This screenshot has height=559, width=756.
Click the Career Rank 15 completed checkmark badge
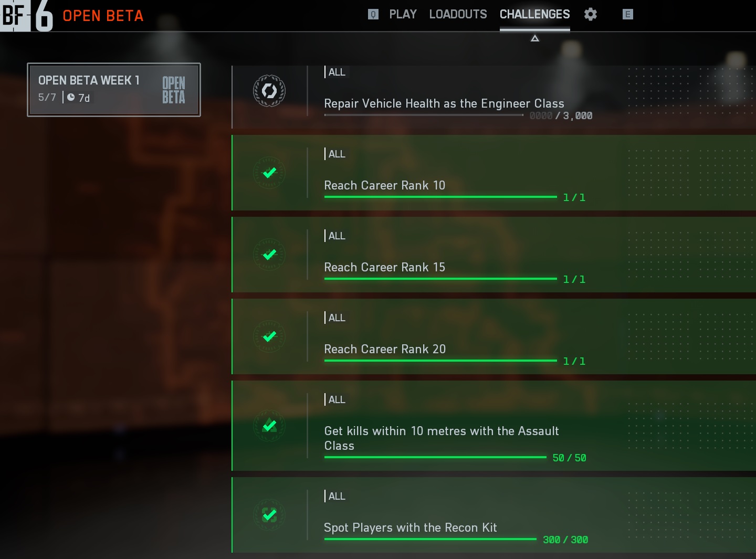pyautogui.click(x=269, y=255)
